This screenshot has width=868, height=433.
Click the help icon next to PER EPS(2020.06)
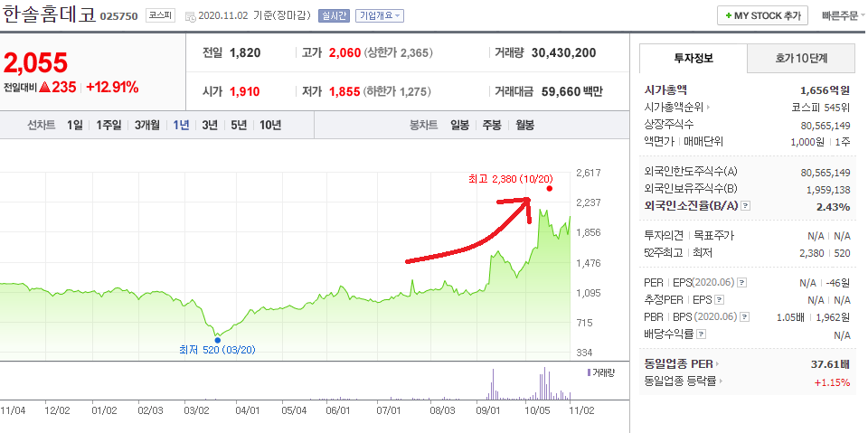(741, 283)
